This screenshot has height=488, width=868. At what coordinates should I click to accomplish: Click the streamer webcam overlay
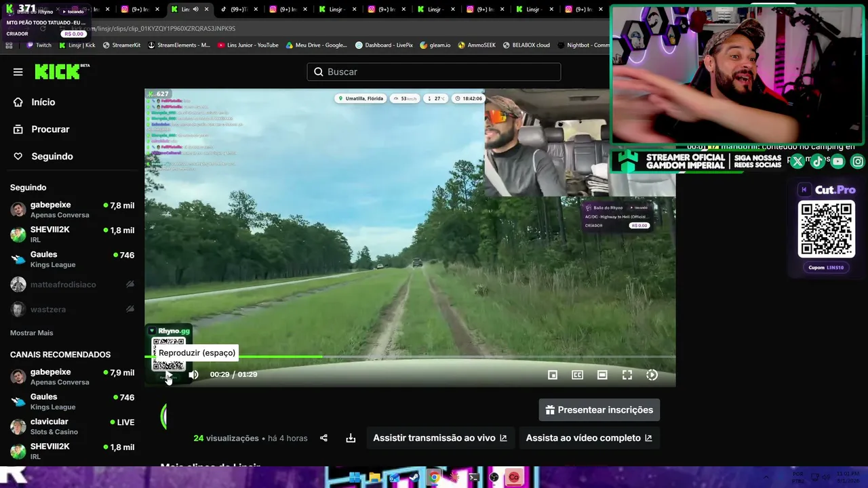coord(738,75)
